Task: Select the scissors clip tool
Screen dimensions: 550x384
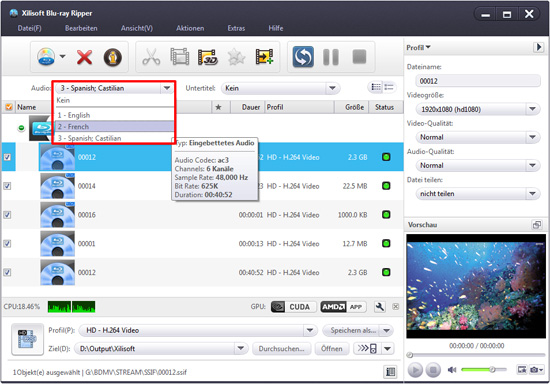Action: [x=151, y=57]
